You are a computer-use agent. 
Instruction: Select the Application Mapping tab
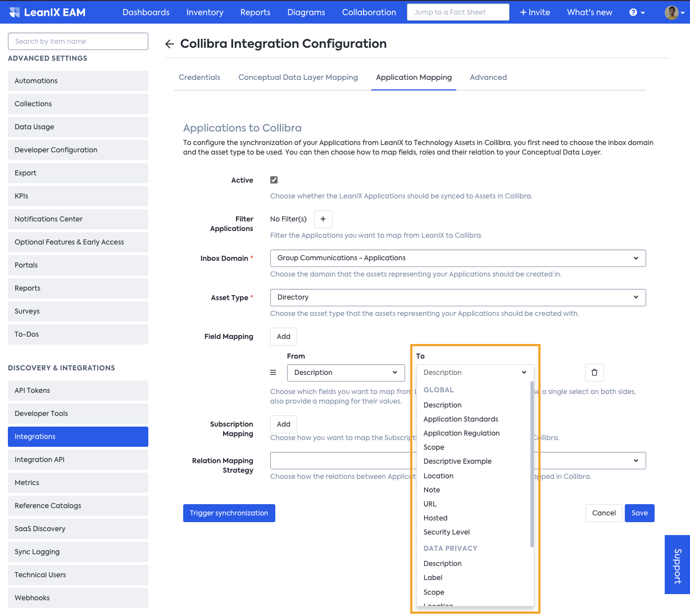(x=414, y=78)
